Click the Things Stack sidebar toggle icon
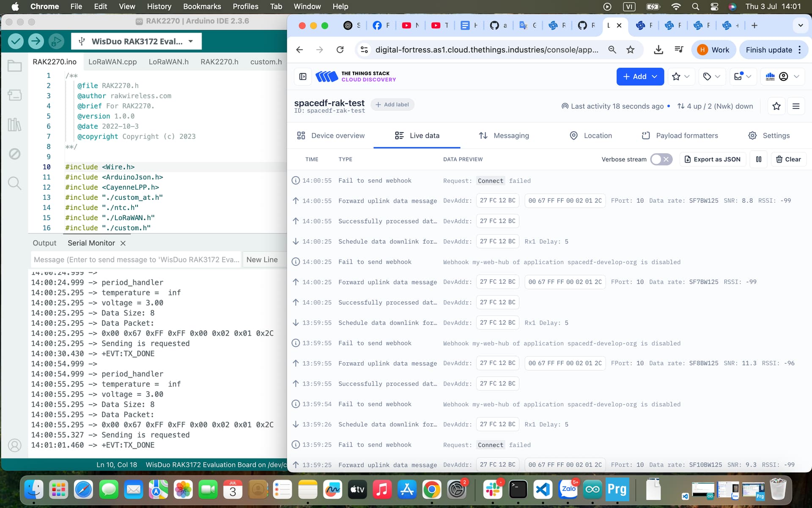Image resolution: width=812 pixels, height=508 pixels. click(303, 77)
